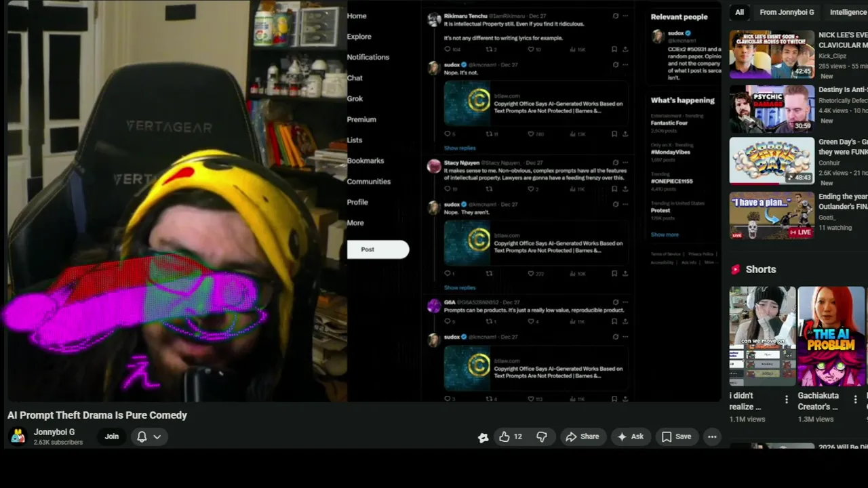
Task: Open the 'i didn't realize' Short thumbnail
Action: tap(762, 336)
